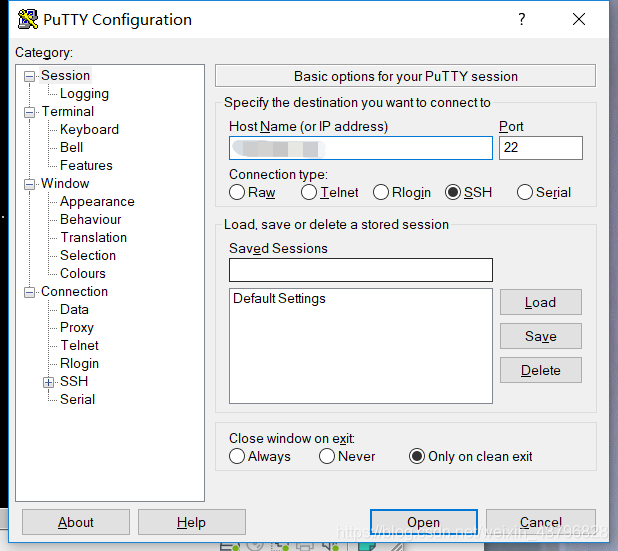Open the Data settings category
Screen dimensions: 618x551
pyautogui.click(x=74, y=309)
